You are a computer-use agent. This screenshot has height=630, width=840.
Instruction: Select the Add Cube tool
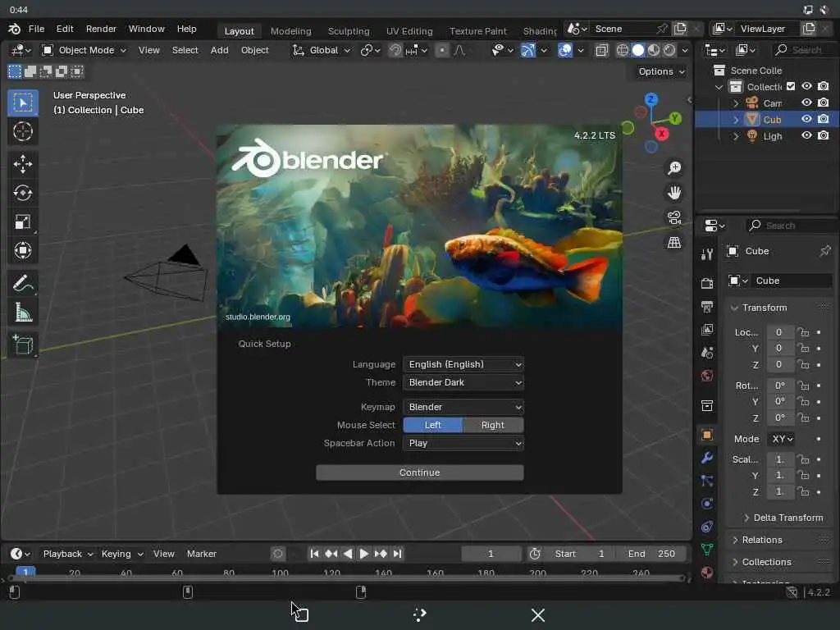(x=22, y=345)
